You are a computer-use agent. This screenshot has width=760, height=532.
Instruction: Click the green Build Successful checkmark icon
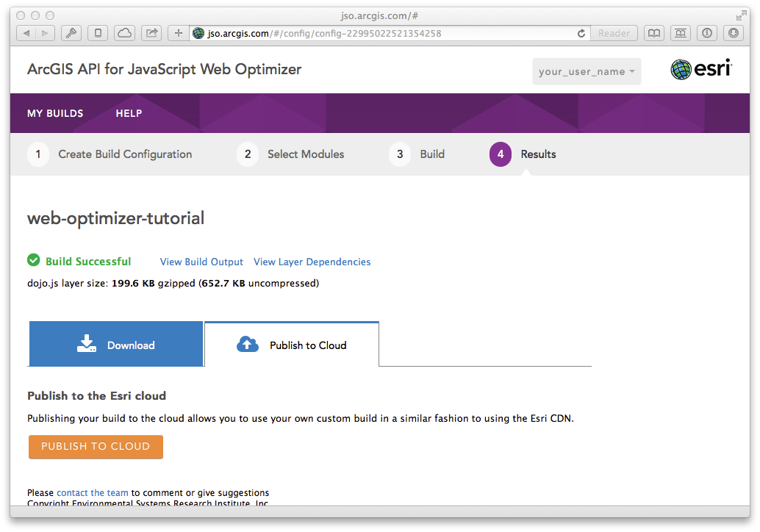coord(34,261)
